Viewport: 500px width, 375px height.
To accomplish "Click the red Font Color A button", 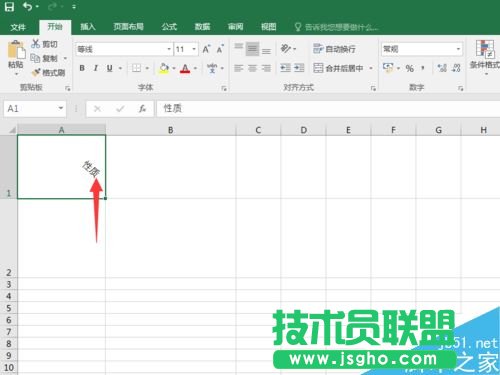I will click(185, 68).
